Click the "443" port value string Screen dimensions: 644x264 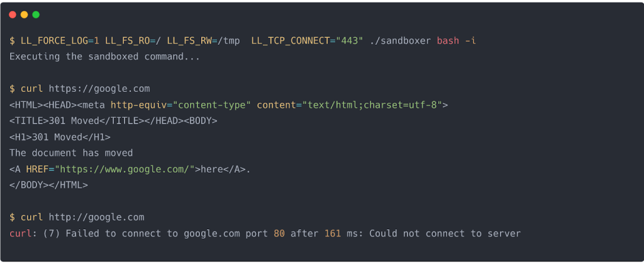(350, 41)
